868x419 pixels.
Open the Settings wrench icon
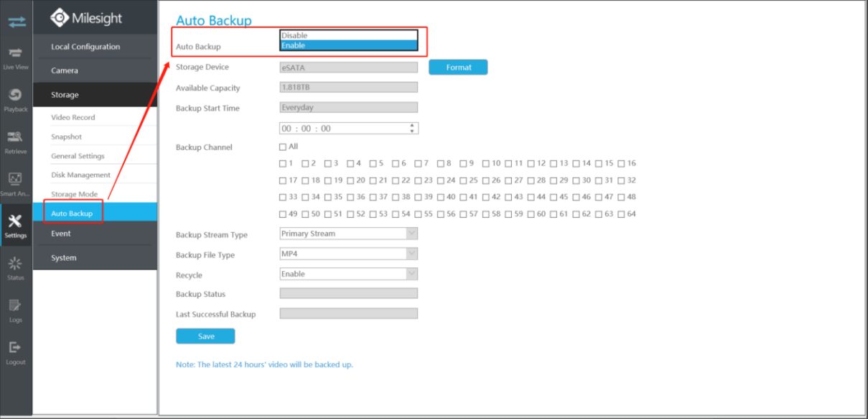tap(16, 221)
